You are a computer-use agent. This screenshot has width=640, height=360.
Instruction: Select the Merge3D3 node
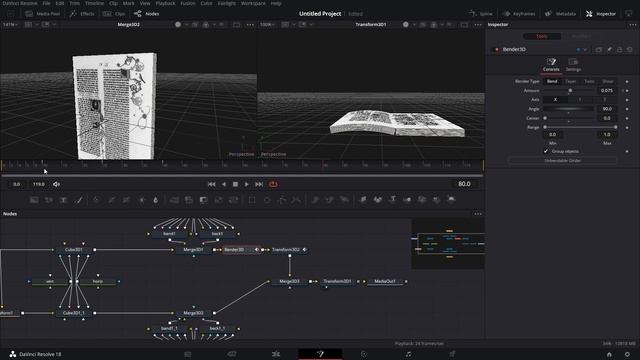pos(289,281)
